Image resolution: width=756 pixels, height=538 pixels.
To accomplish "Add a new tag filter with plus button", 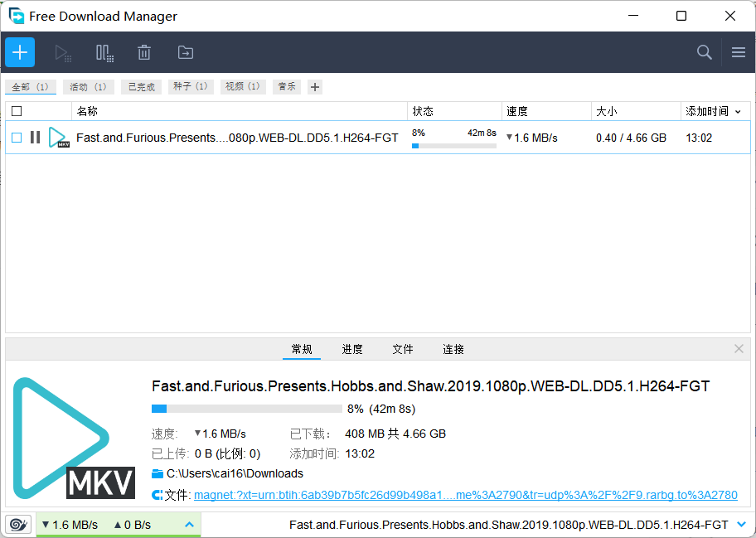I will 315,87.
